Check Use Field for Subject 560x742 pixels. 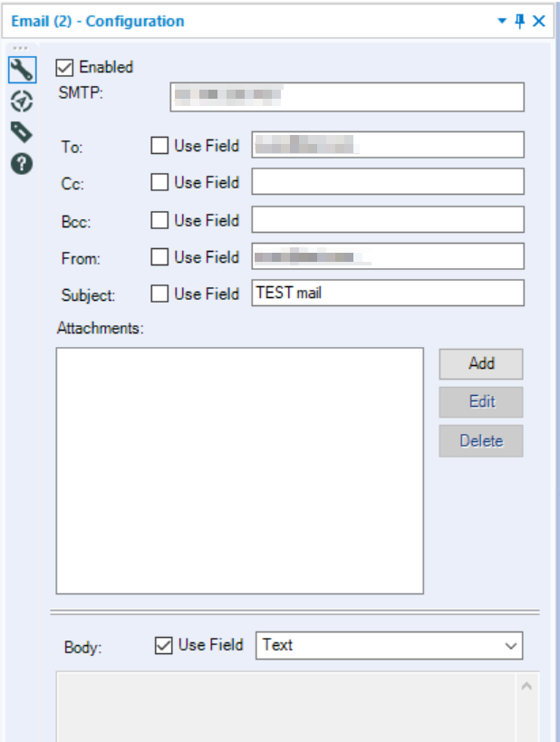pos(159,294)
